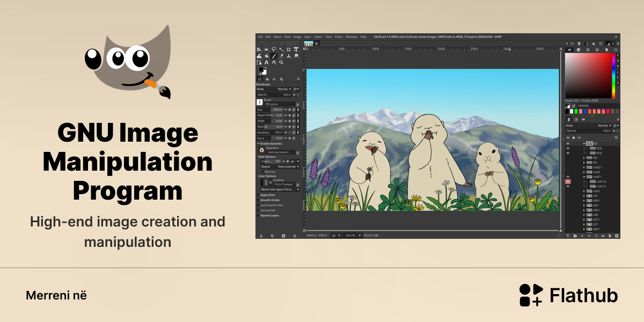Click the black foreground color swatch in the toolbox

(261, 69)
